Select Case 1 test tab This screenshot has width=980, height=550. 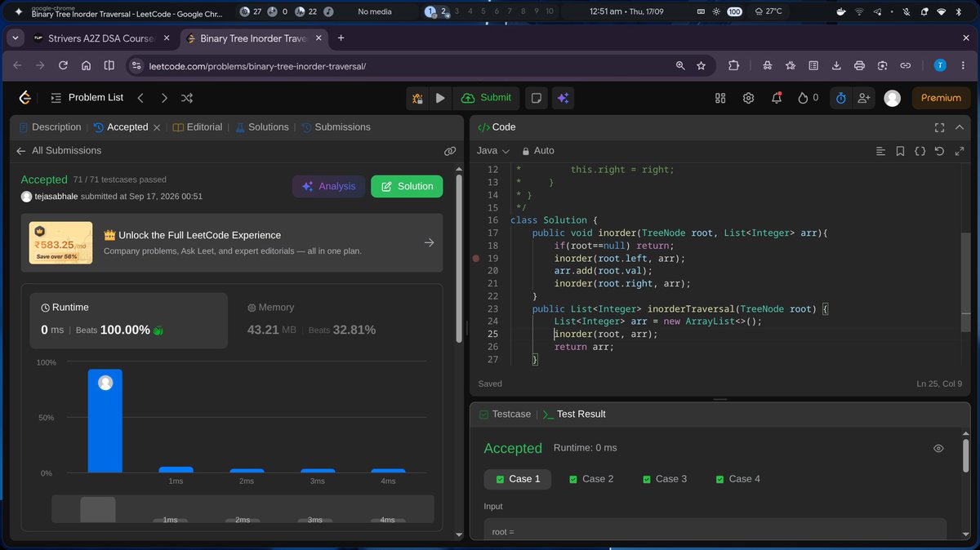click(517, 479)
